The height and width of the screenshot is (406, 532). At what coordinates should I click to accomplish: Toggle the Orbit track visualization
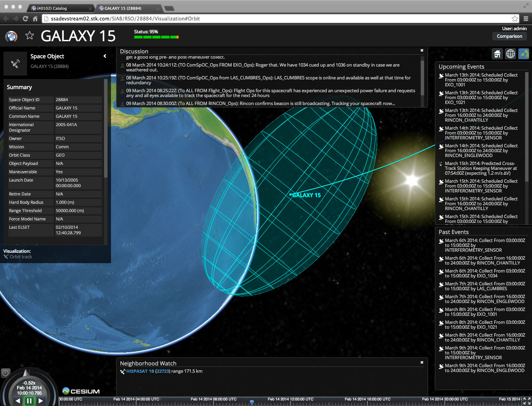pyautogui.click(x=18, y=257)
